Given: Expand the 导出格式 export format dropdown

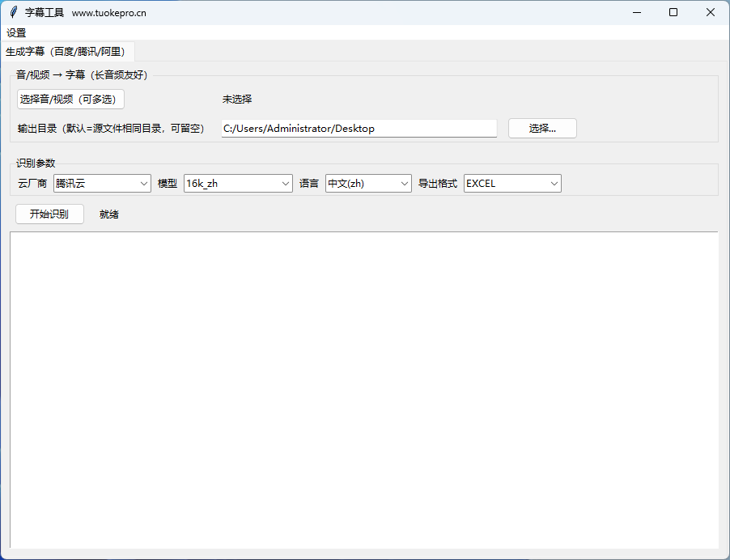Looking at the screenshot, I should point(554,183).
